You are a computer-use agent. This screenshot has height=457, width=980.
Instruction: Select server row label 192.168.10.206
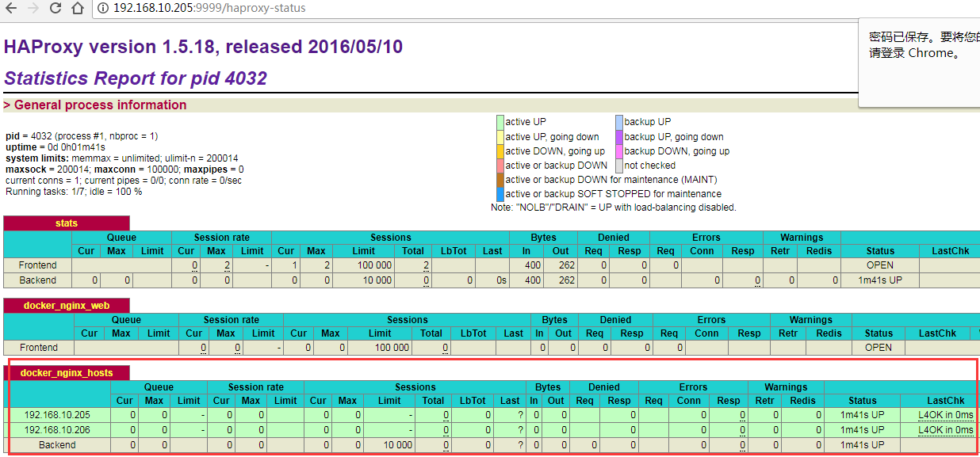pyautogui.click(x=59, y=430)
